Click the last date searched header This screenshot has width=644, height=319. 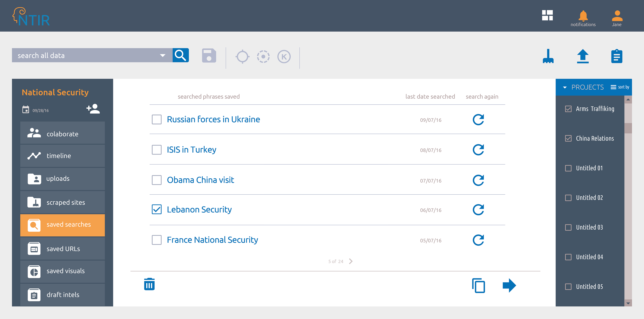(x=430, y=97)
